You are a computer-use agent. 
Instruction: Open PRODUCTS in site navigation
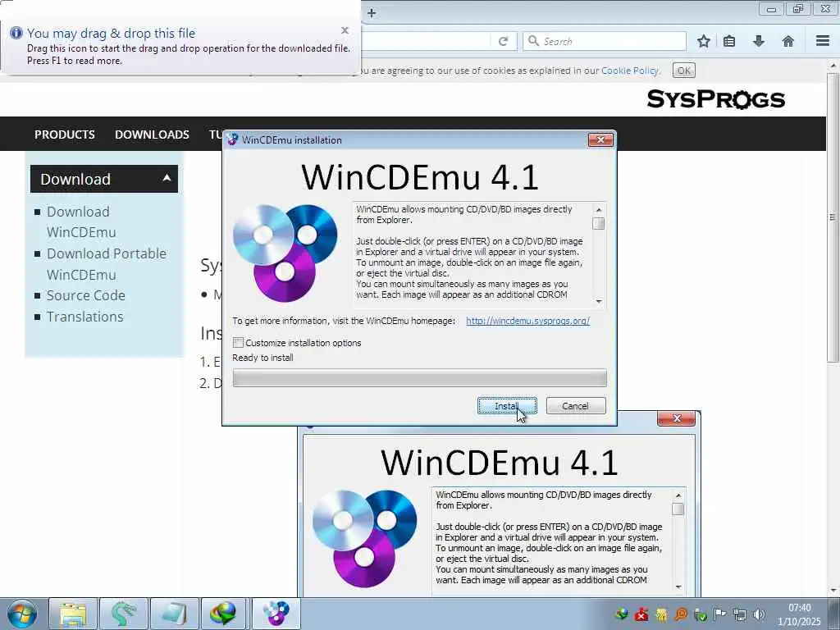pyautogui.click(x=65, y=134)
